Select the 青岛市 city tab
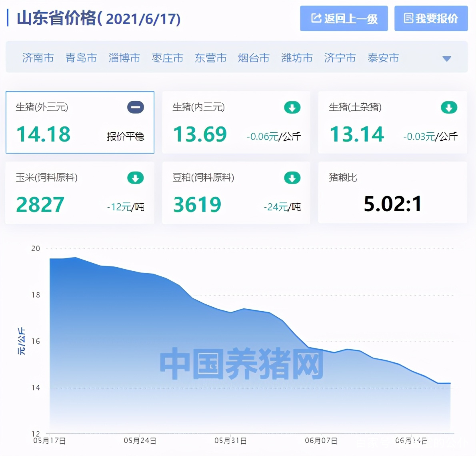 (81, 58)
